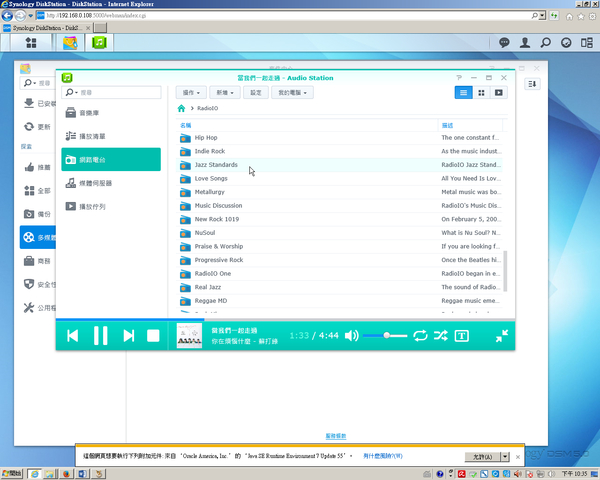Image resolution: width=600 pixels, height=480 pixels.
Task: Toggle shuffle playback mode
Action: pos(440,336)
